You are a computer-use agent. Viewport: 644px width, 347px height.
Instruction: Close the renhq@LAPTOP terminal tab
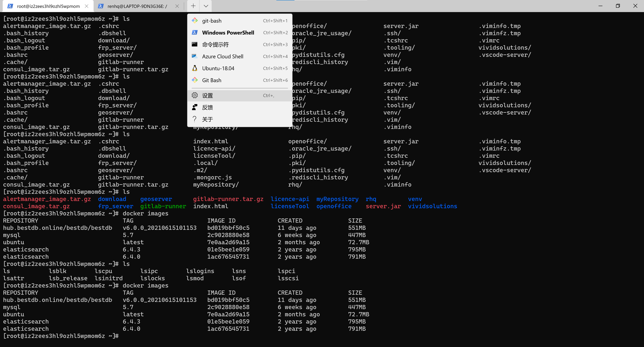pyautogui.click(x=177, y=6)
